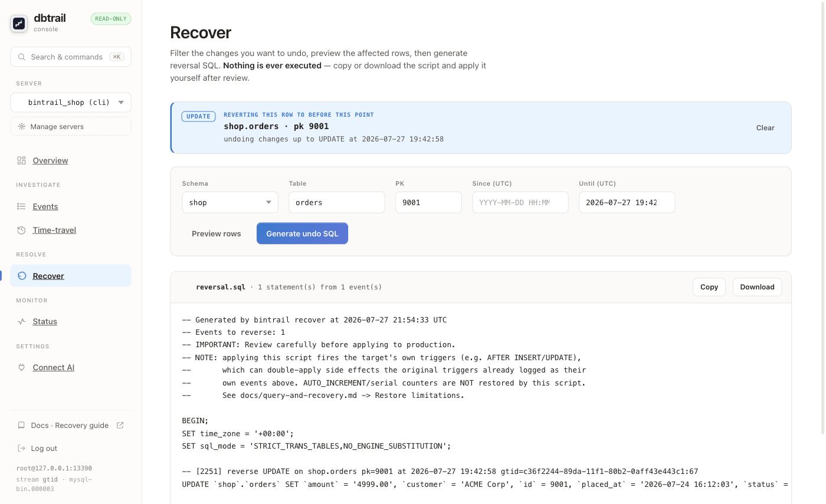Screen dimensions: 826x504
Task: Click the Status pulse icon
Action: [22, 321]
